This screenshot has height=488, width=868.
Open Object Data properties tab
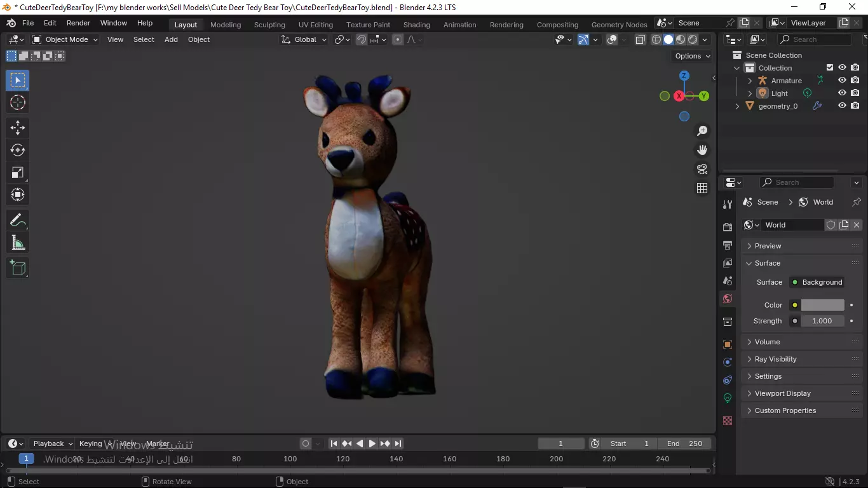728,398
